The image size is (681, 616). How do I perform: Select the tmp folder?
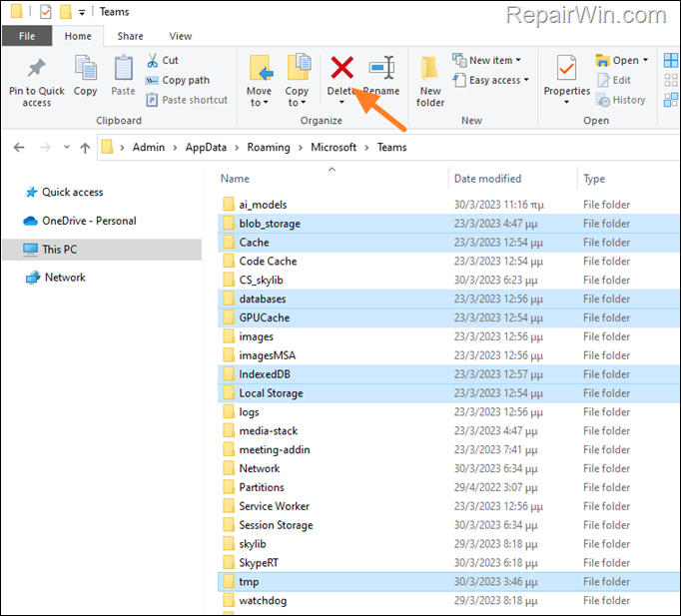click(x=448, y=582)
